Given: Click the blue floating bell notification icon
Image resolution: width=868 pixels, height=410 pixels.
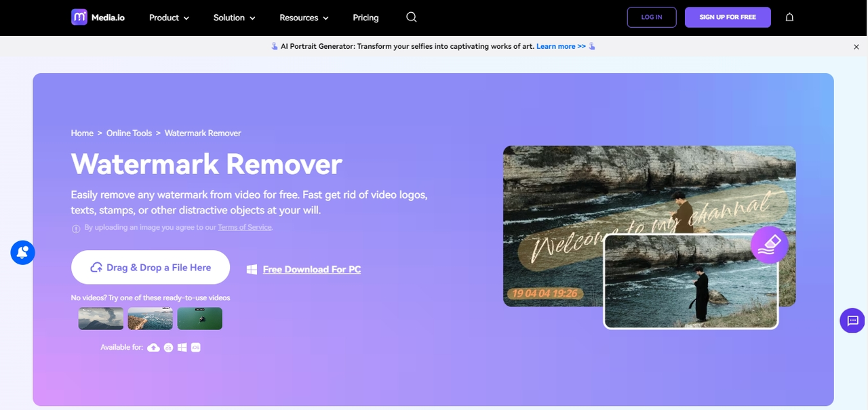Looking at the screenshot, I should click(22, 253).
